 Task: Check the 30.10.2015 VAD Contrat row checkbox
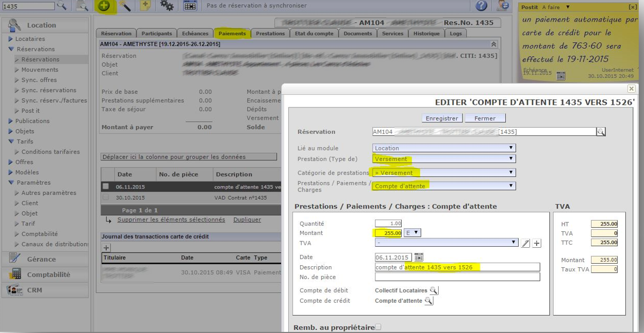click(x=106, y=197)
